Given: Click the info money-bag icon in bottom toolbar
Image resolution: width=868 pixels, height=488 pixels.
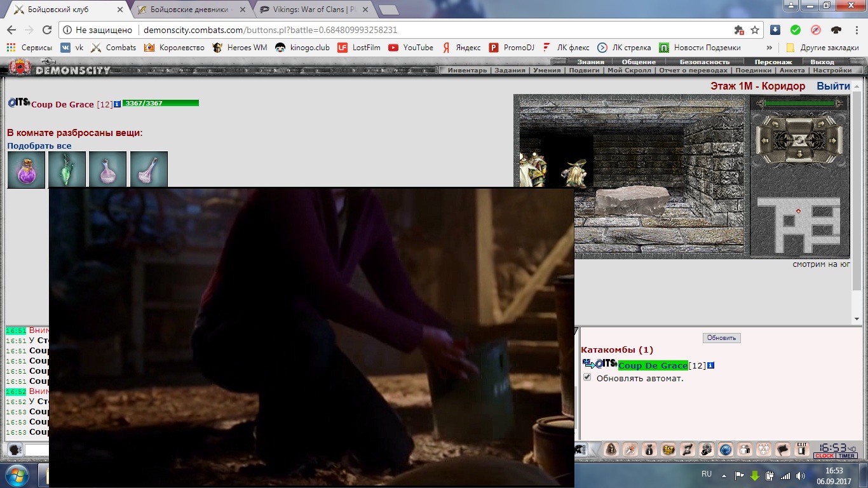Looking at the screenshot, I should (x=649, y=449).
